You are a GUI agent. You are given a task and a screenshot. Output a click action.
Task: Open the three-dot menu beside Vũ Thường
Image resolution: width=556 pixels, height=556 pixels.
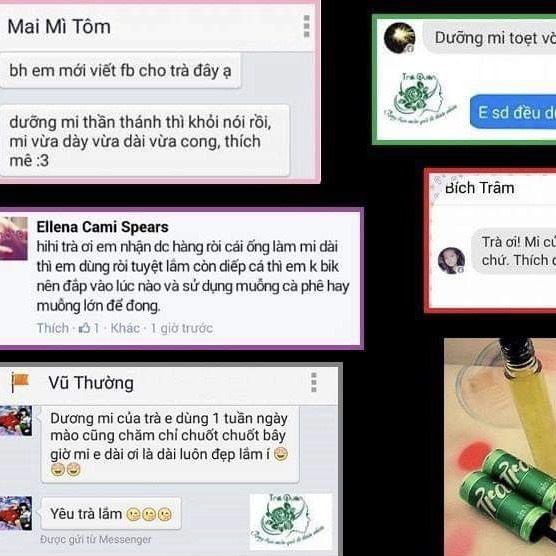click(x=314, y=383)
